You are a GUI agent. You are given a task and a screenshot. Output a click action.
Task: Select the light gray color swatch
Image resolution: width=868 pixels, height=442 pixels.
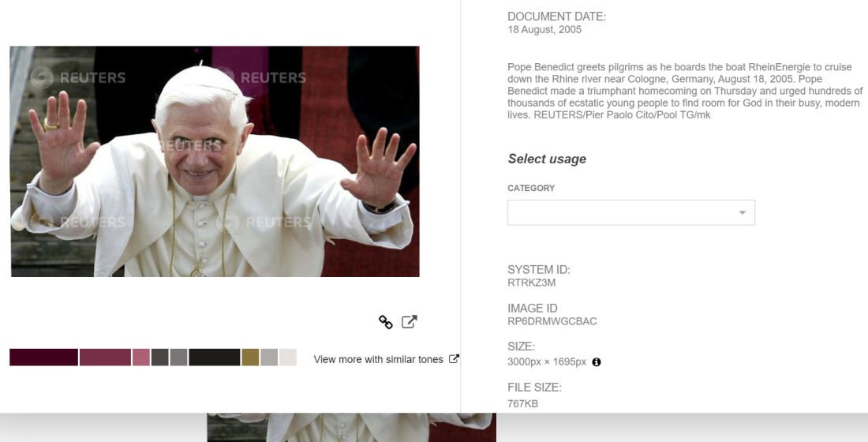[269, 358]
